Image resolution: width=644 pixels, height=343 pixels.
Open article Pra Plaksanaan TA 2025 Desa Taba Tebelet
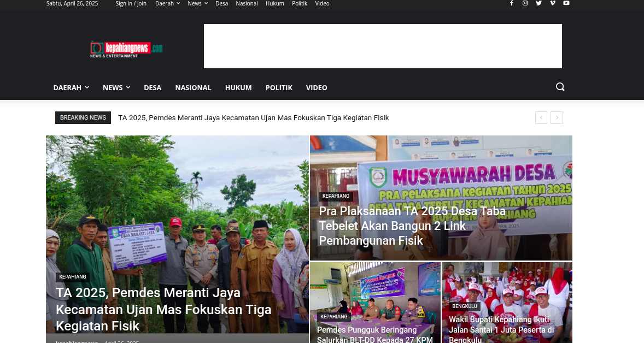pos(412,226)
